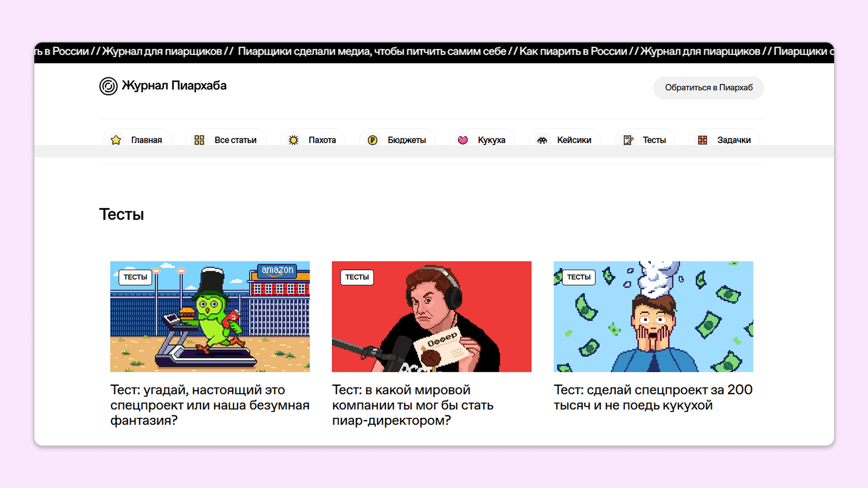
Task: Go to the Задачки tab label
Action: pos(734,140)
